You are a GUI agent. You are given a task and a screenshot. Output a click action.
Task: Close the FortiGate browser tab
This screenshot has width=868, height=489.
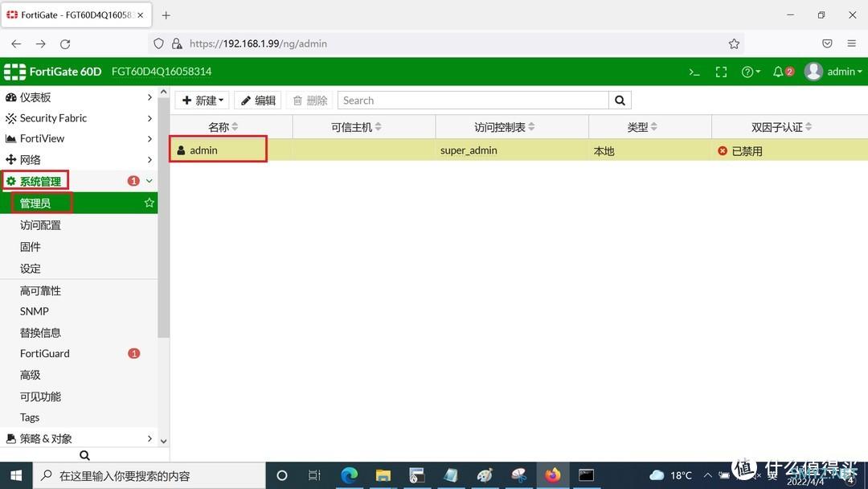tap(141, 15)
